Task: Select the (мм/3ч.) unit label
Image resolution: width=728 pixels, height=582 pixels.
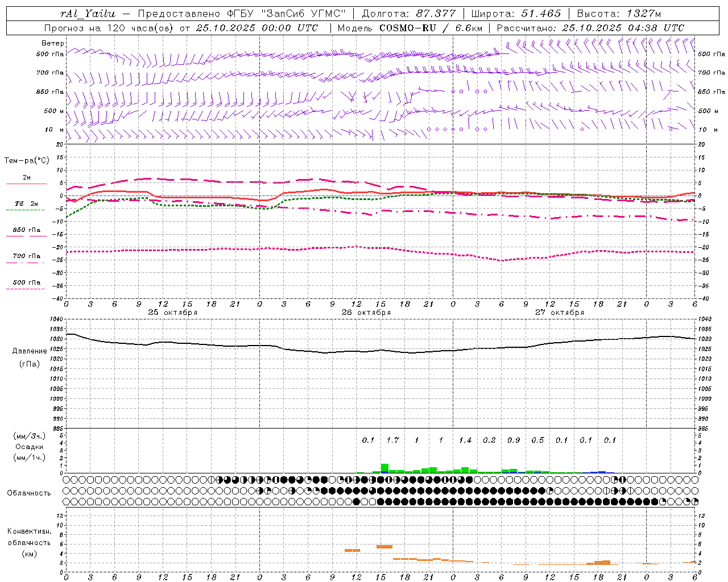Action: (x=30, y=436)
